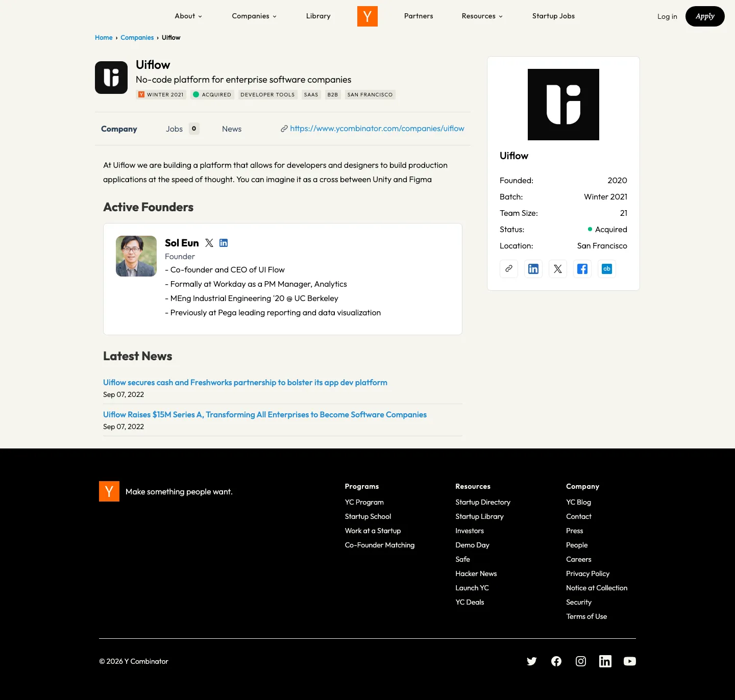The image size is (735, 700).
Task: Expand the Companies dropdown menu
Action: point(254,16)
